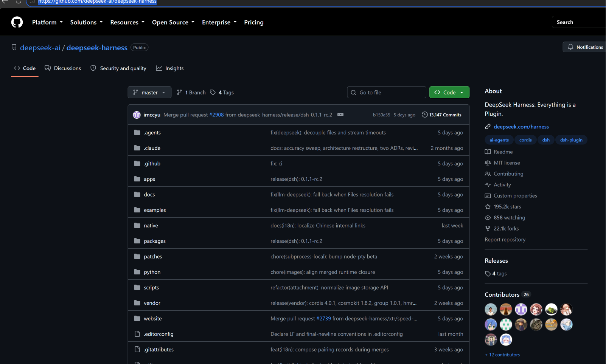
Task: Open the deepseek-harness repository link
Action: tap(97, 48)
